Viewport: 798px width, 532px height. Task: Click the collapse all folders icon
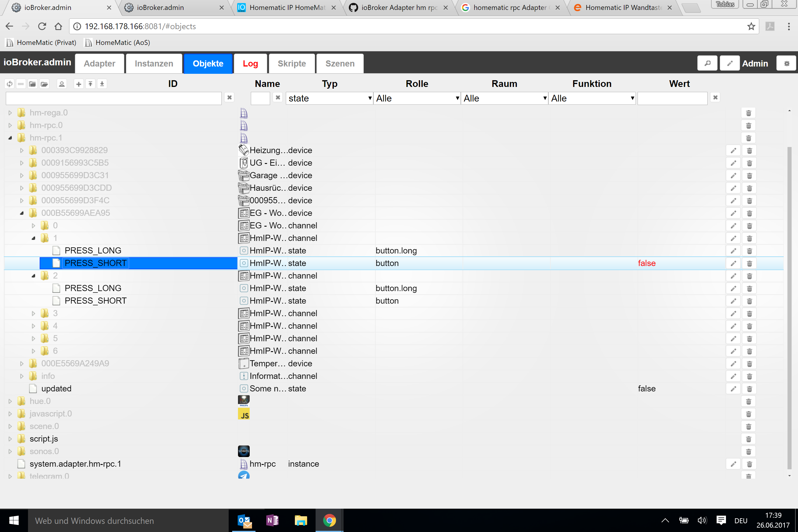point(33,84)
